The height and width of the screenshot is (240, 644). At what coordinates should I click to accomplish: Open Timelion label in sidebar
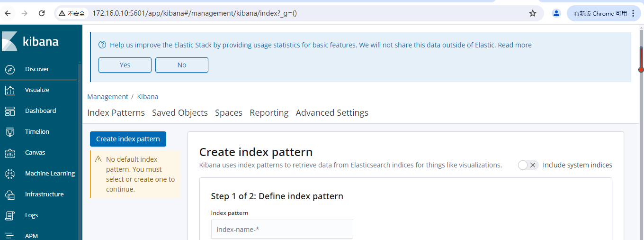(x=37, y=132)
